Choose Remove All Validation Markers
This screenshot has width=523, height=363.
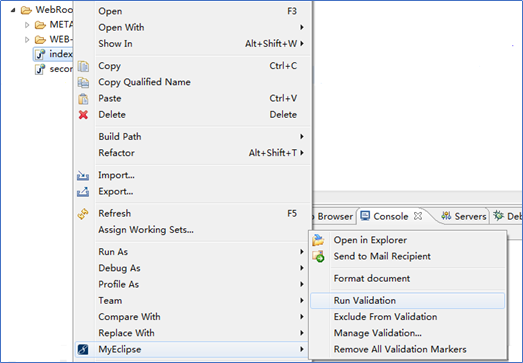point(400,349)
